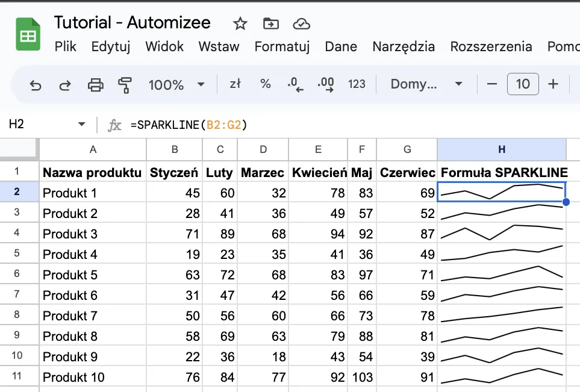Open the 100% zoom dropdown
580x392 pixels.
(176, 85)
